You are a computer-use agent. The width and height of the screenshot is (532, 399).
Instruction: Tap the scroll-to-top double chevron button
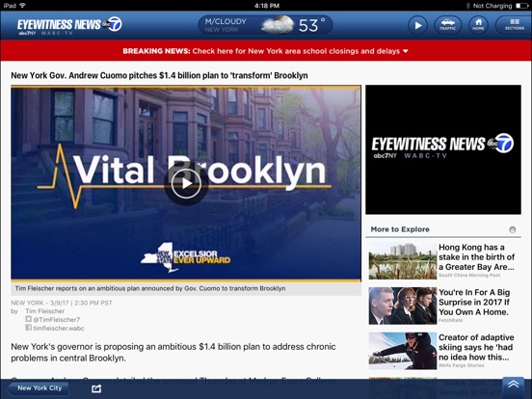pos(514,385)
